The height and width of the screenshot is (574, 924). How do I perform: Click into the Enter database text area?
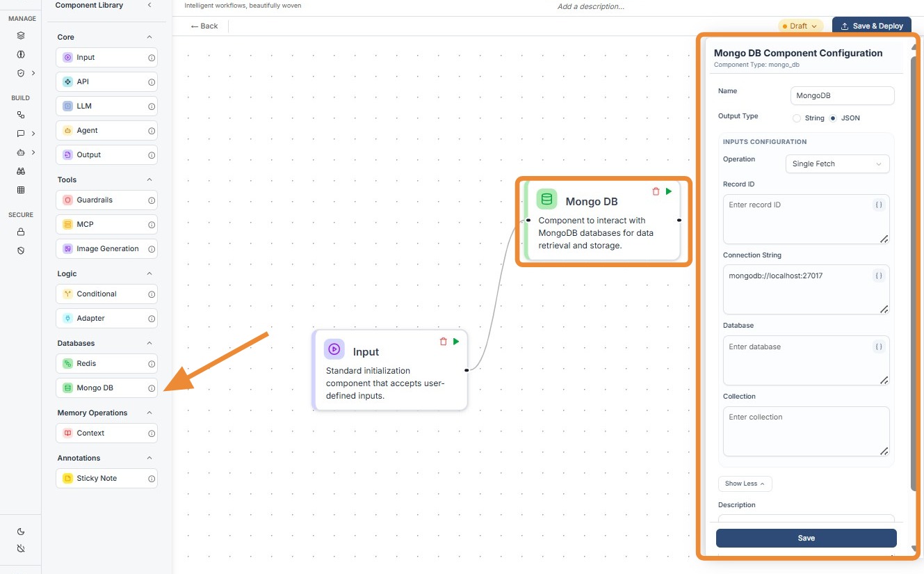point(807,360)
